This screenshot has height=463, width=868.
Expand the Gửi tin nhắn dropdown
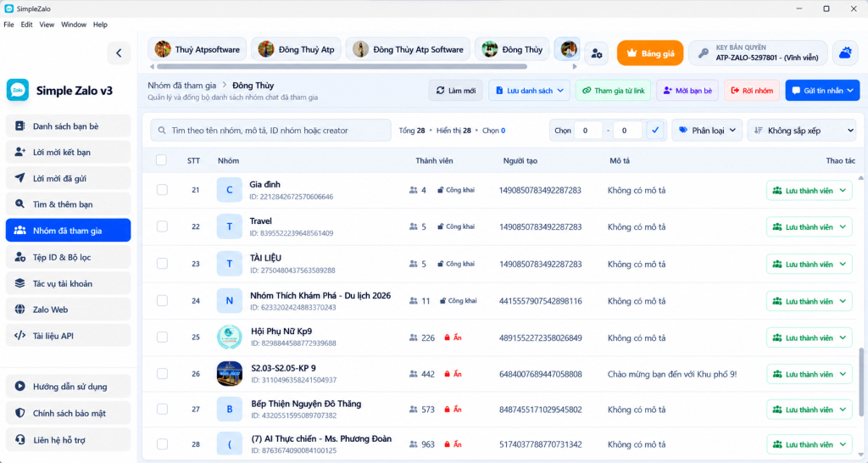click(x=822, y=90)
